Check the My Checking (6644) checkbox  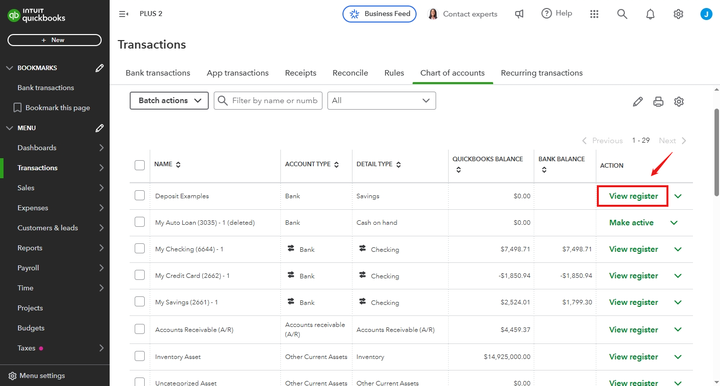[140, 248]
